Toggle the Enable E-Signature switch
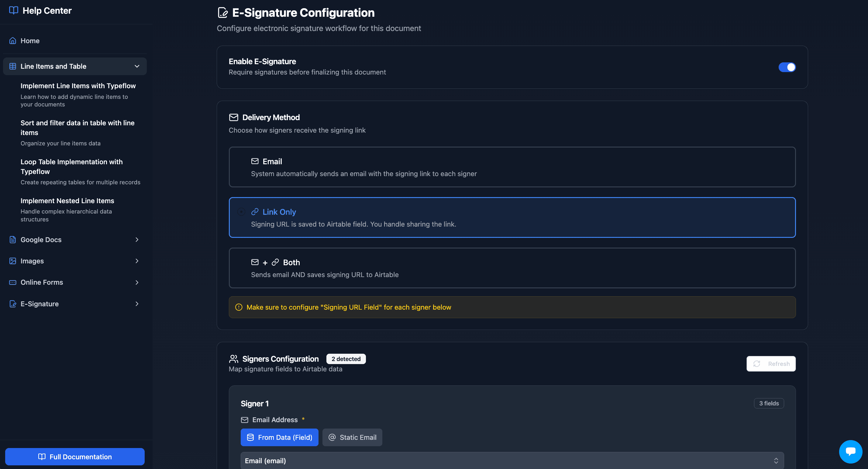Image resolution: width=868 pixels, height=469 pixels. (787, 67)
